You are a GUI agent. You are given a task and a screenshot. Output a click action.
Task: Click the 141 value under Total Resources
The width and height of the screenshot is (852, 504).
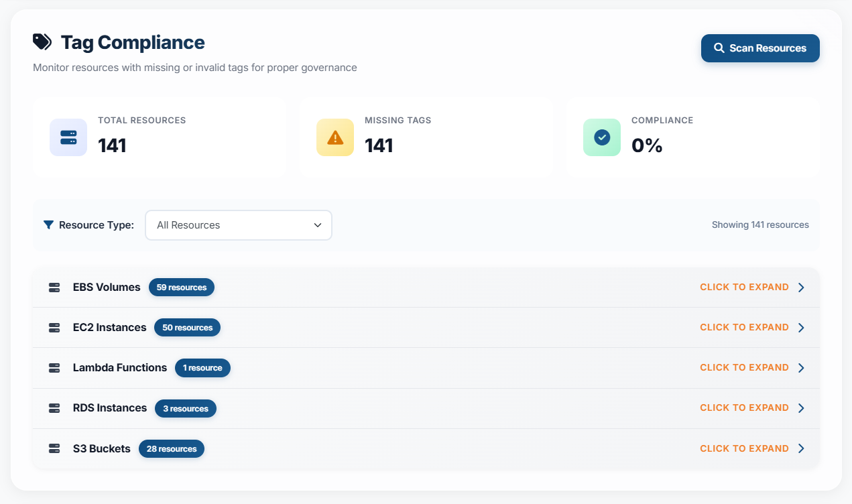[x=112, y=145]
